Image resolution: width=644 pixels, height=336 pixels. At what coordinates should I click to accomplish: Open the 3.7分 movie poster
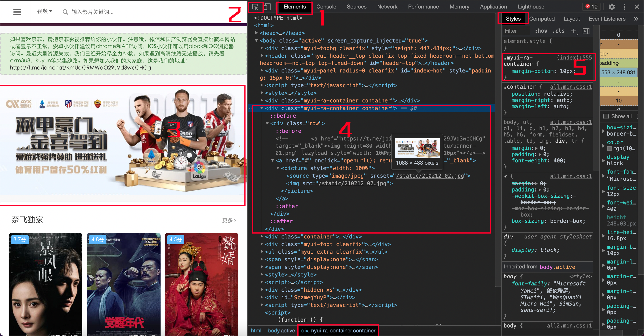[45, 285]
